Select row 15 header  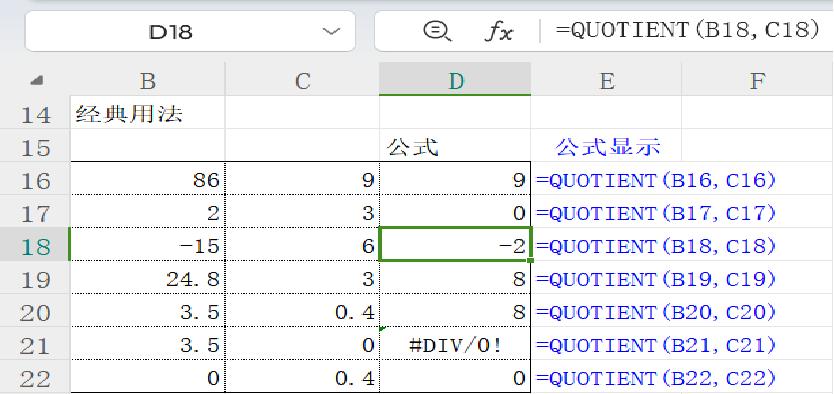[35, 146]
